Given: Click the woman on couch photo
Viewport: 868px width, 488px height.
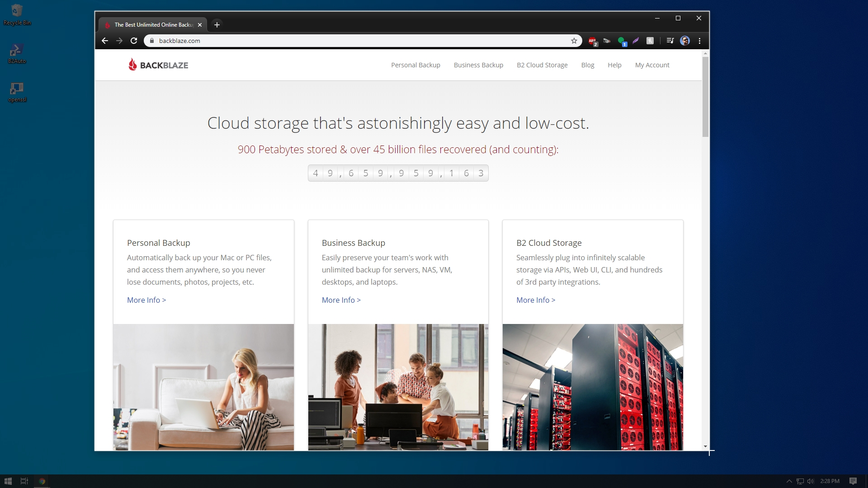Looking at the screenshot, I should pos(203,387).
